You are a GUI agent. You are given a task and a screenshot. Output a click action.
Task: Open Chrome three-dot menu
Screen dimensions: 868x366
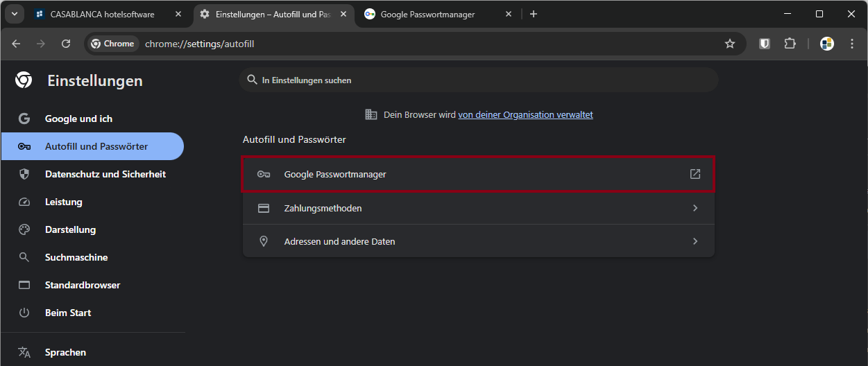[x=852, y=44]
